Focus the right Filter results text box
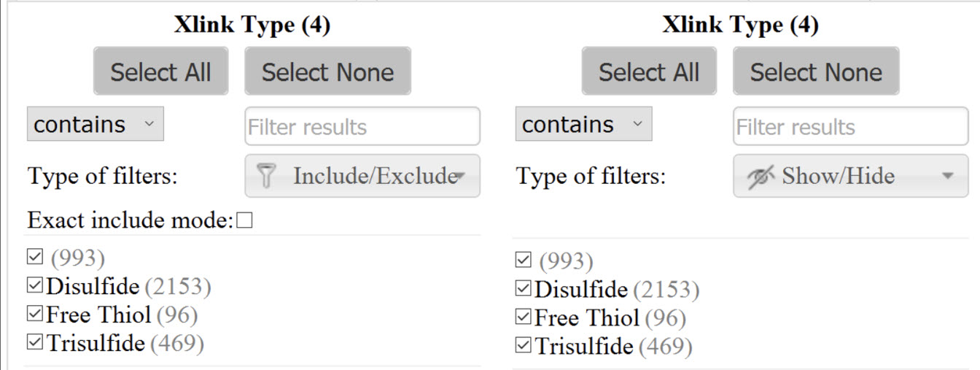The width and height of the screenshot is (980, 370). coord(851,126)
